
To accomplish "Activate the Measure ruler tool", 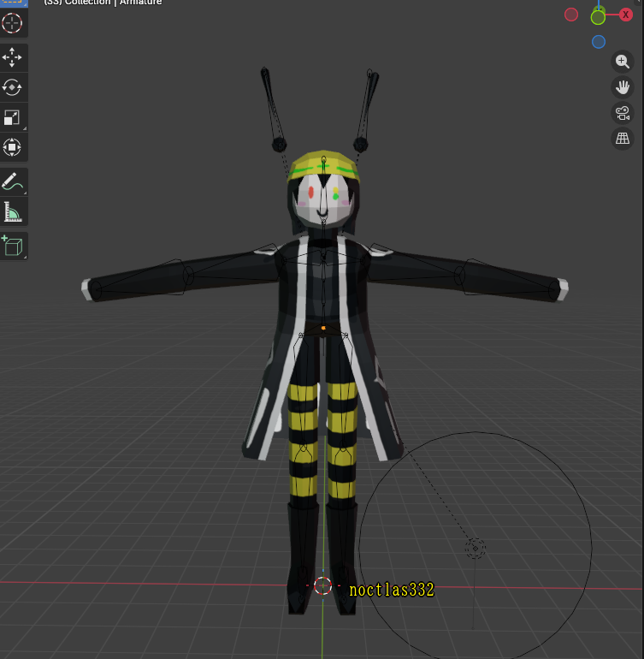I will [x=13, y=211].
